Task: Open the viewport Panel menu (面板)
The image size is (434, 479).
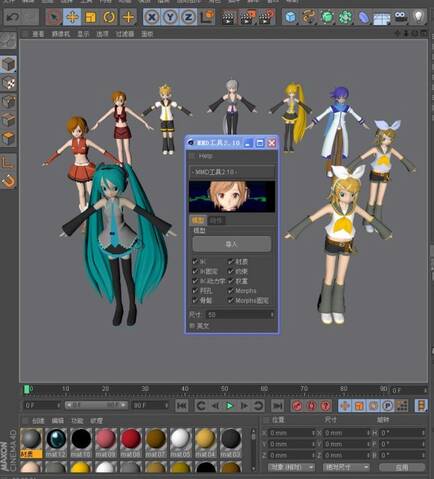Action: (147, 34)
